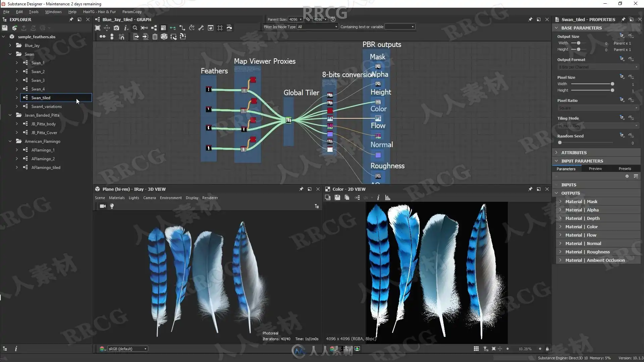Expand the Swan_tiled graph tree item
Viewport: 644px width, 362px height.
point(17,98)
